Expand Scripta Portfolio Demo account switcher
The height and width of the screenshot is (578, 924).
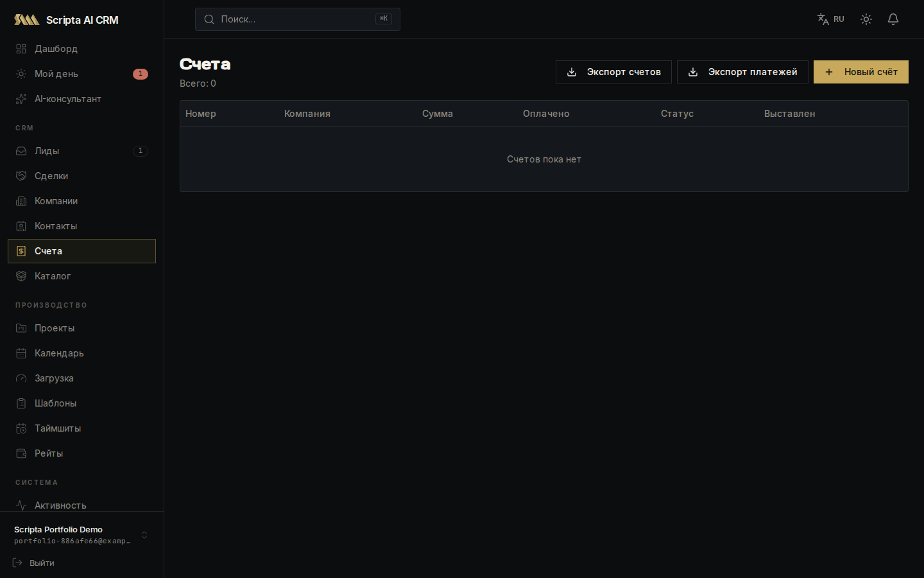tap(81, 535)
